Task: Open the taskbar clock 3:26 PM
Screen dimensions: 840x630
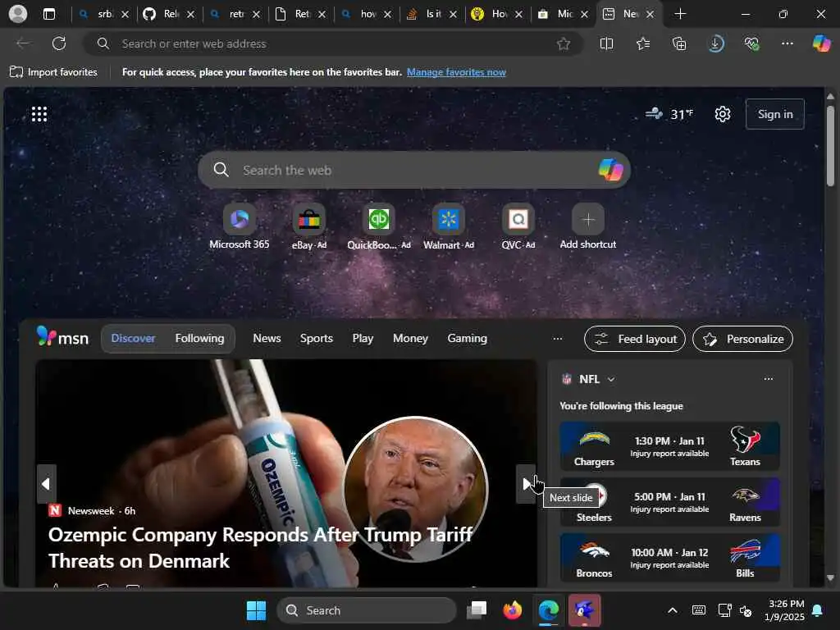Action: click(x=784, y=610)
